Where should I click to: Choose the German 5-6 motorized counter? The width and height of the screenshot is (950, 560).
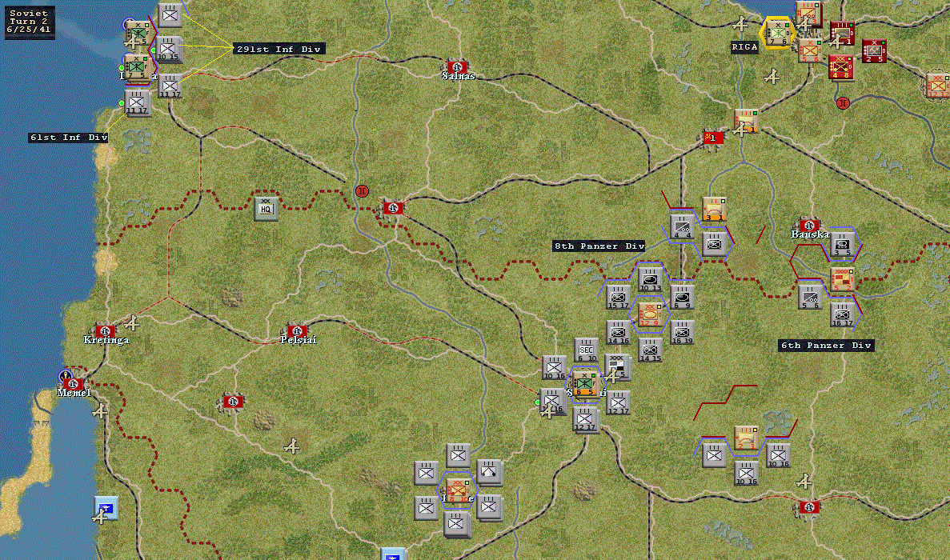[x=809, y=297]
